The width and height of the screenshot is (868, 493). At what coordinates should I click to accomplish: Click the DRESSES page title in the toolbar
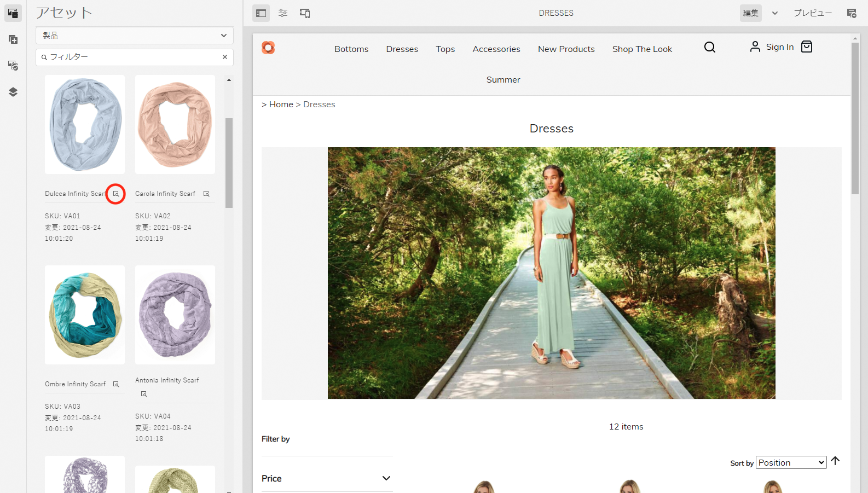pos(556,13)
